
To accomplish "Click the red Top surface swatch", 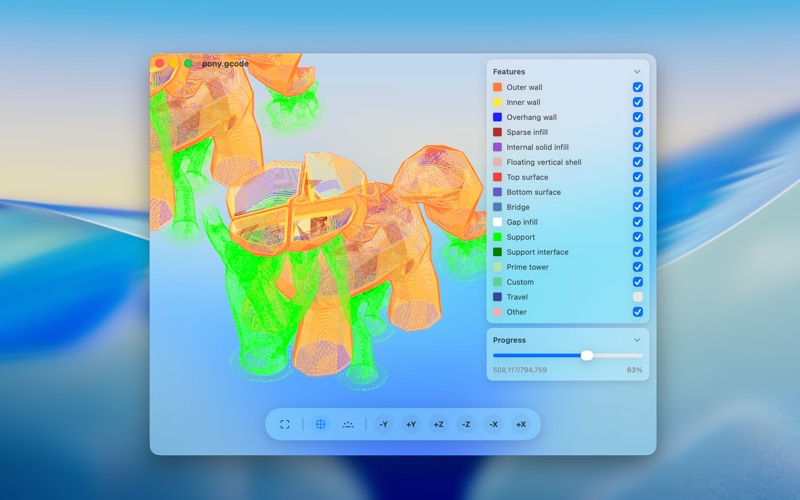I will click(497, 177).
